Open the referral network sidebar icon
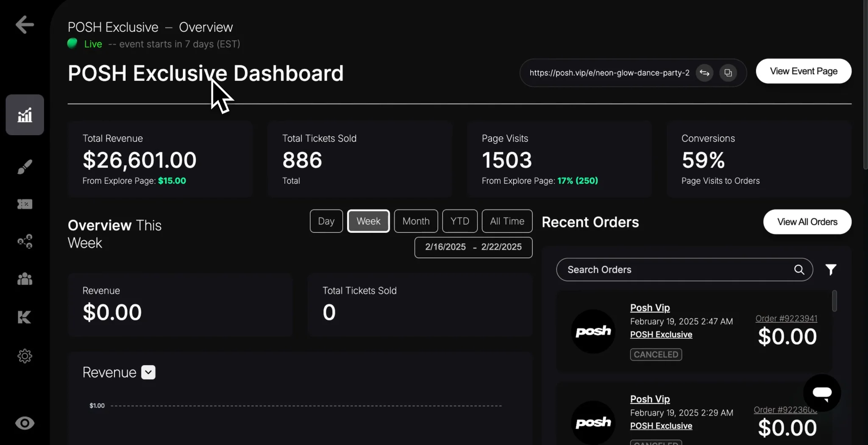The width and height of the screenshot is (868, 445). (x=24, y=241)
